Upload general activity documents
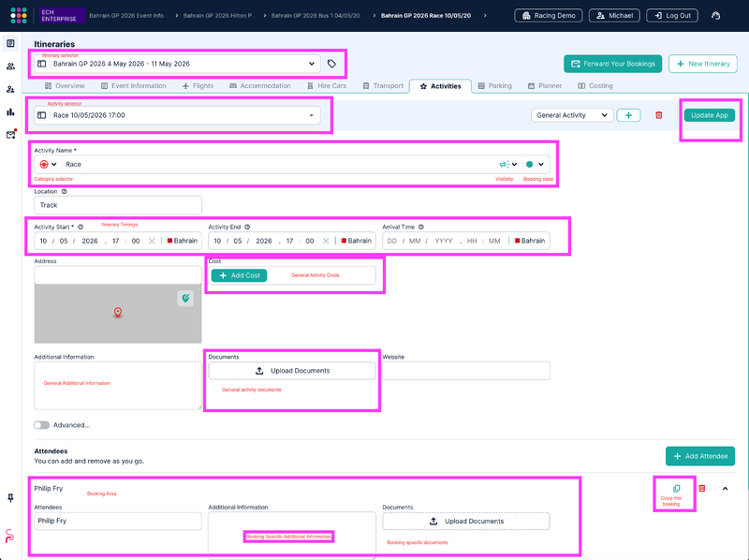 292,371
